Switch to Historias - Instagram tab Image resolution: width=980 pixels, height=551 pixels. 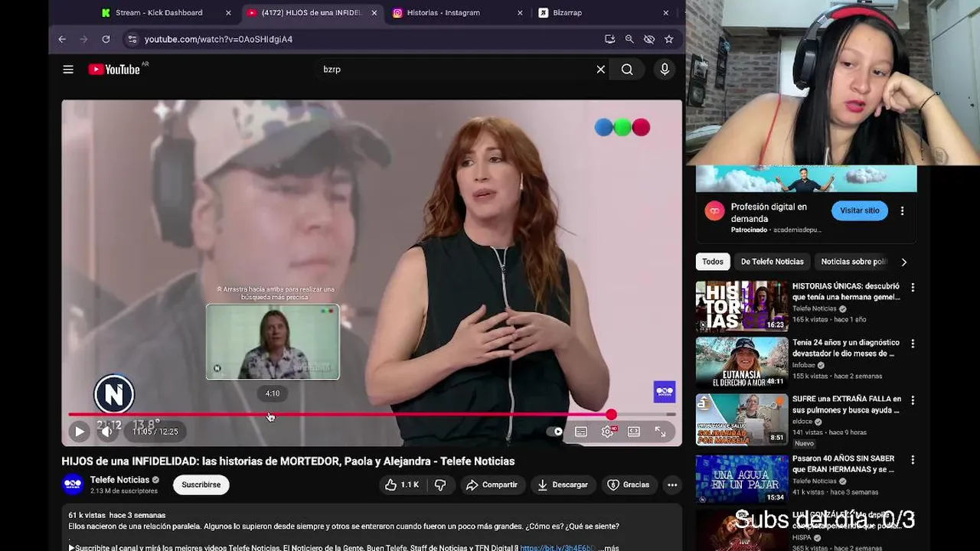click(443, 13)
